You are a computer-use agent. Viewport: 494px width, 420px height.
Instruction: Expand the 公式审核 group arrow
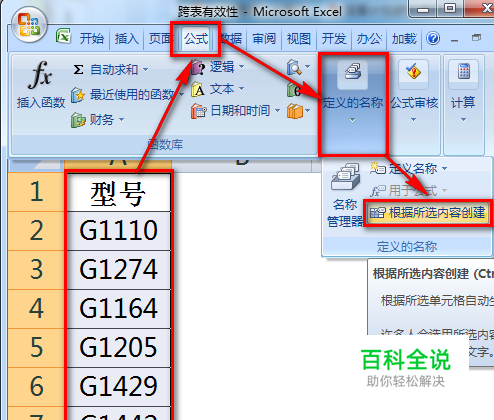[413, 120]
